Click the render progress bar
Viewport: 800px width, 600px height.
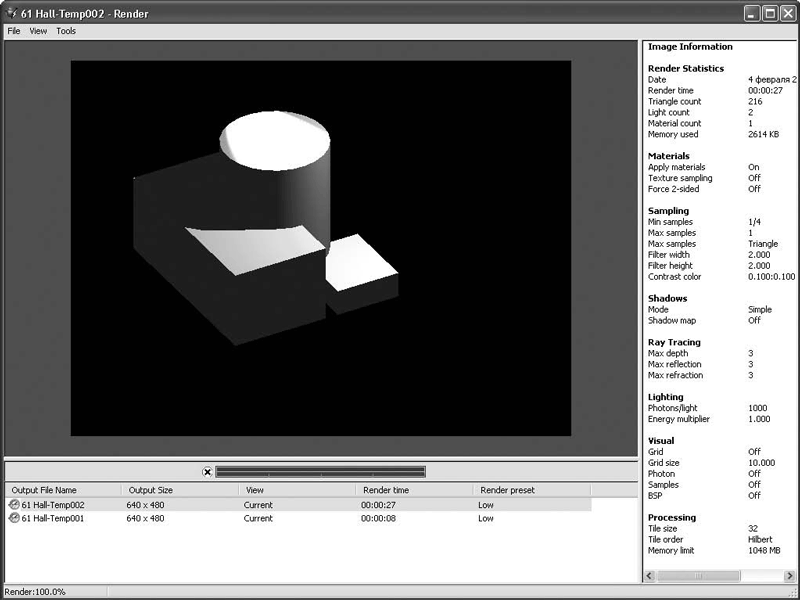321,472
